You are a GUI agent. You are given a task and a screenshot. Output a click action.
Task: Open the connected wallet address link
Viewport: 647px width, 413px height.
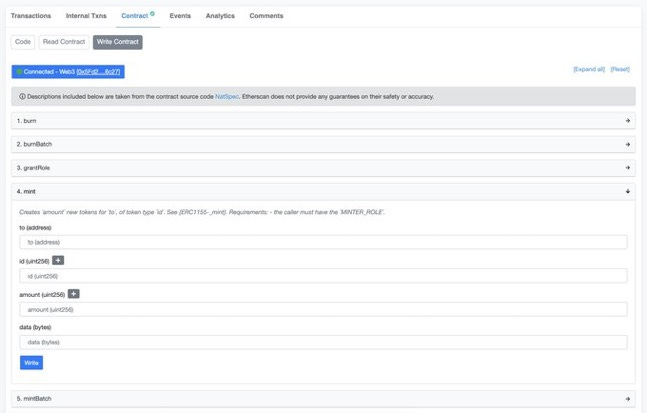[x=98, y=72]
